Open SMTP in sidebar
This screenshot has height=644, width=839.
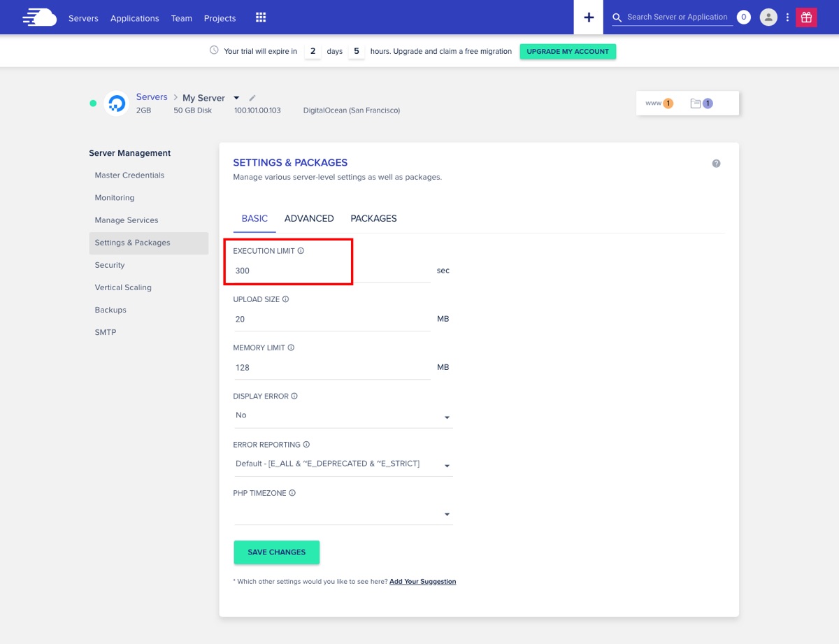tap(149, 332)
